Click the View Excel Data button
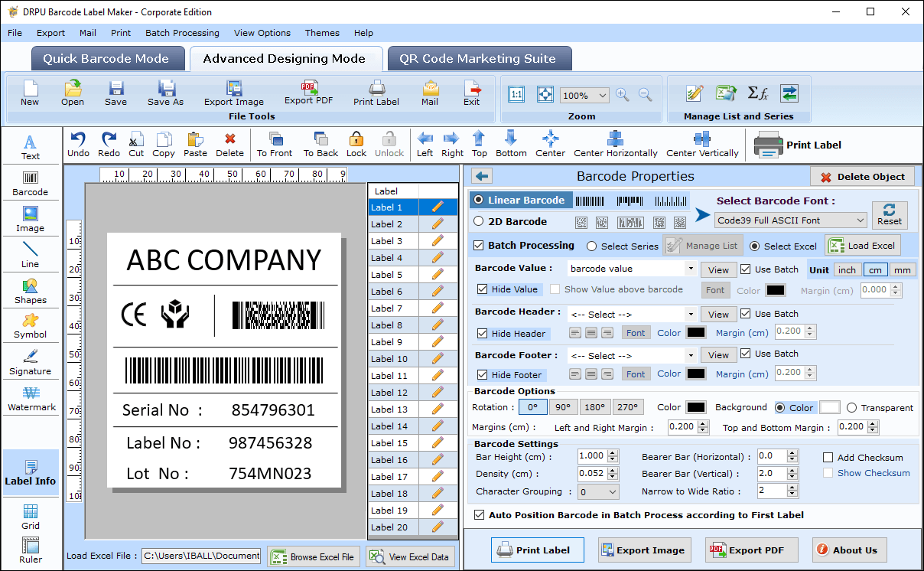 click(x=411, y=556)
